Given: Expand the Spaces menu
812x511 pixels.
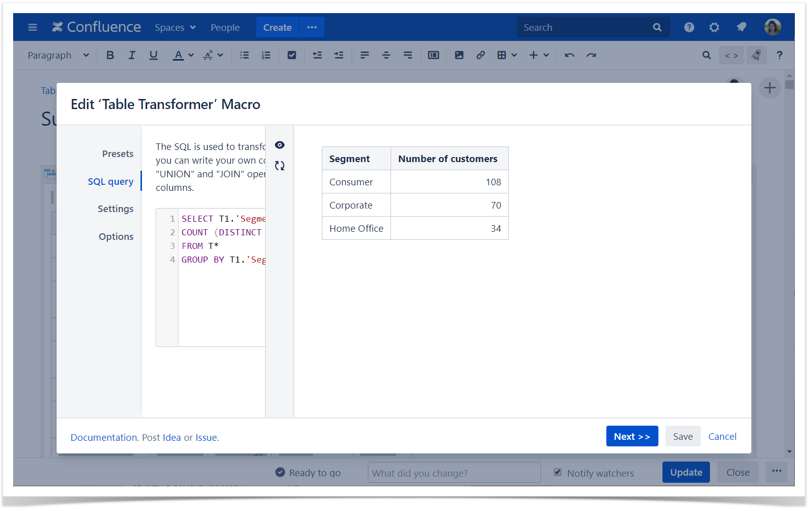Looking at the screenshot, I should point(175,28).
